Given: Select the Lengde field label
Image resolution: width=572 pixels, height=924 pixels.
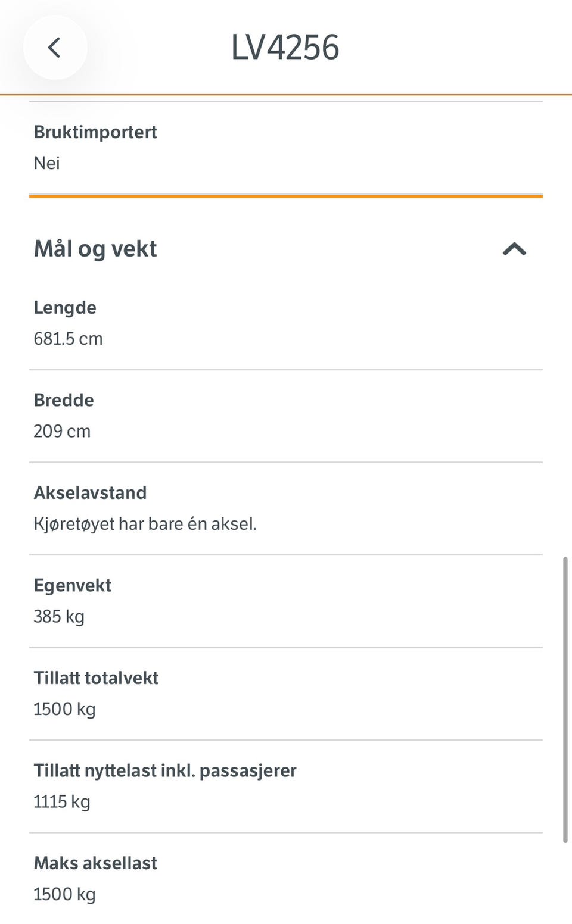Looking at the screenshot, I should [65, 308].
